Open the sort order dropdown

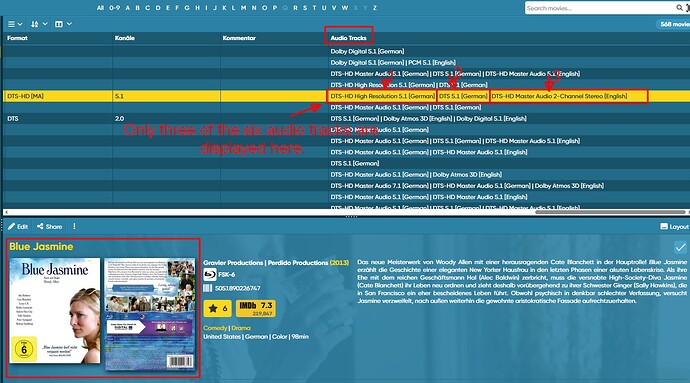pyautogui.click(x=39, y=24)
